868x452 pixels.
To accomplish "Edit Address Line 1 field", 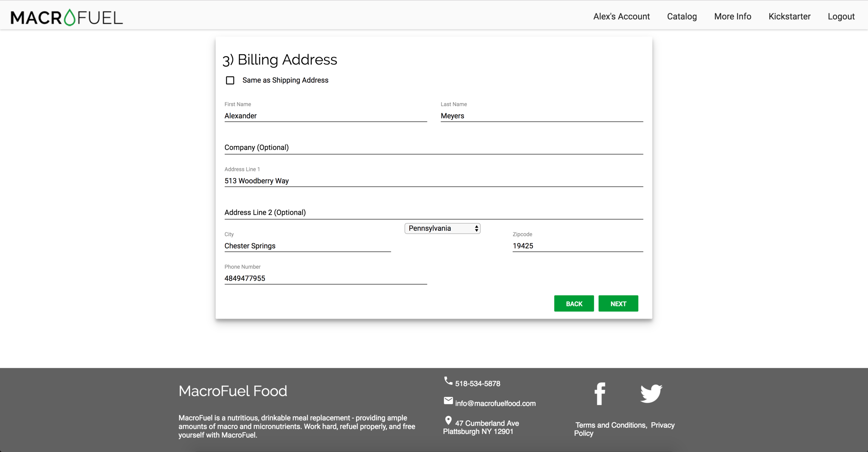I will [434, 181].
